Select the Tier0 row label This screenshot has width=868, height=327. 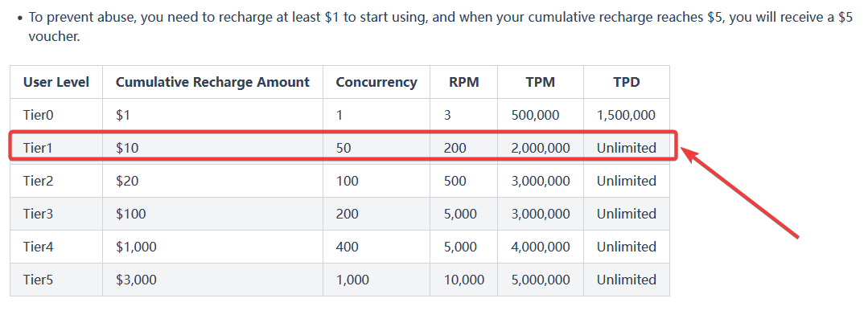[x=39, y=115]
